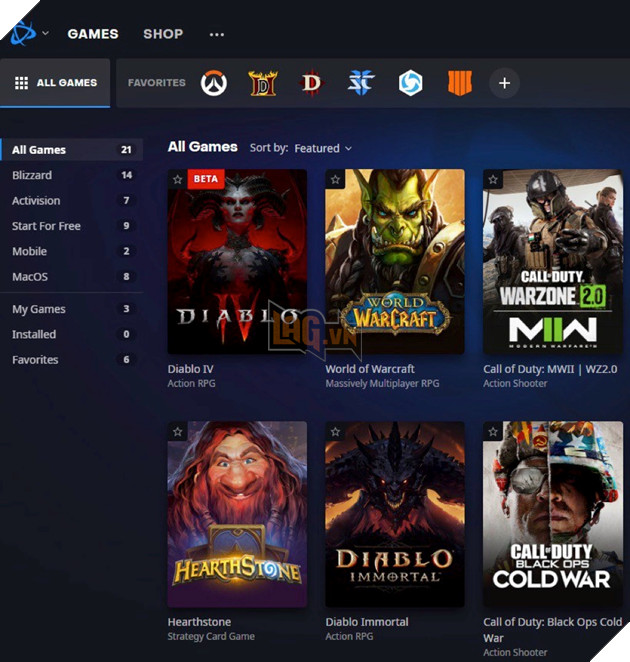This screenshot has width=630, height=662.
Task: Click the BETA badge on Diablo IV
Action: tap(206, 179)
